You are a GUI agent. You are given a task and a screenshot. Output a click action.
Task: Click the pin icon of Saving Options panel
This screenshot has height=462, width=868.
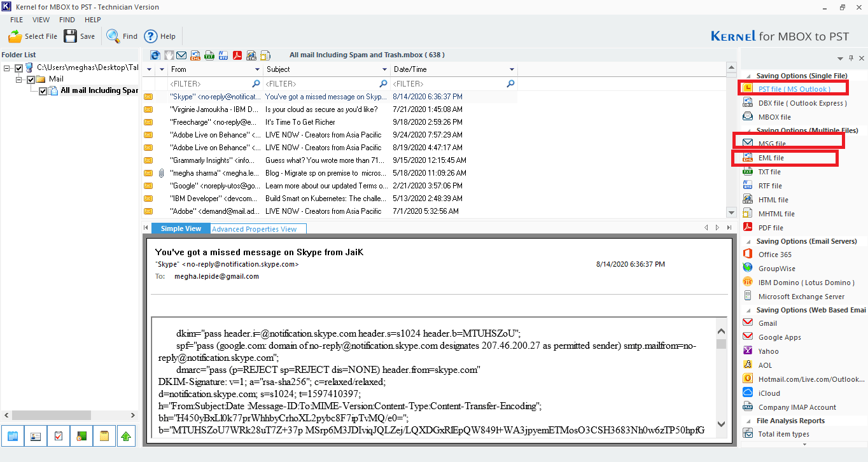coord(851,58)
